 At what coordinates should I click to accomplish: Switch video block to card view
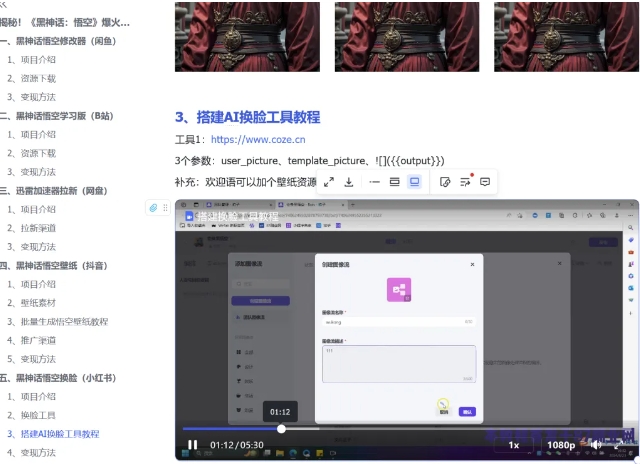(394, 182)
